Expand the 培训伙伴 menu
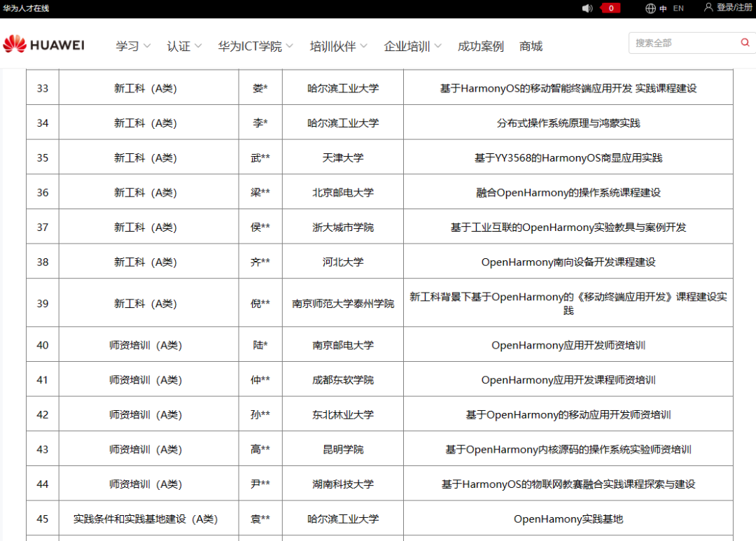Image resolution: width=756 pixels, height=541 pixels. pyautogui.click(x=339, y=46)
